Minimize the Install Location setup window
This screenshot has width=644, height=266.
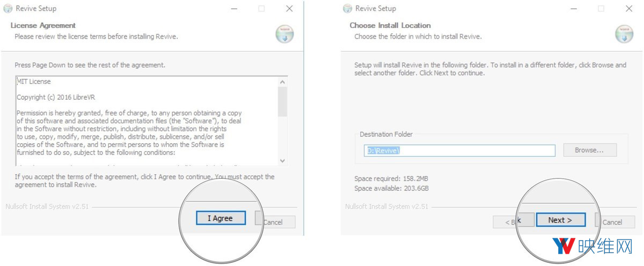573,9
